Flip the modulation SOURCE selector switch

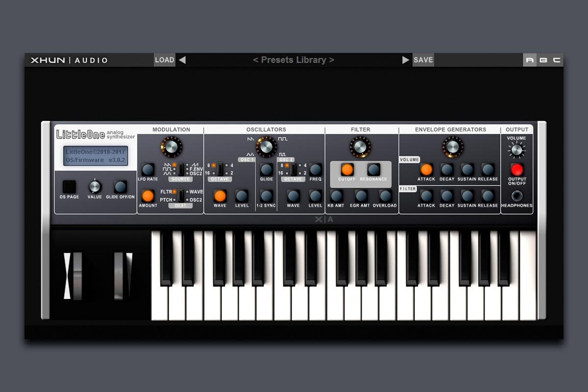[181, 169]
